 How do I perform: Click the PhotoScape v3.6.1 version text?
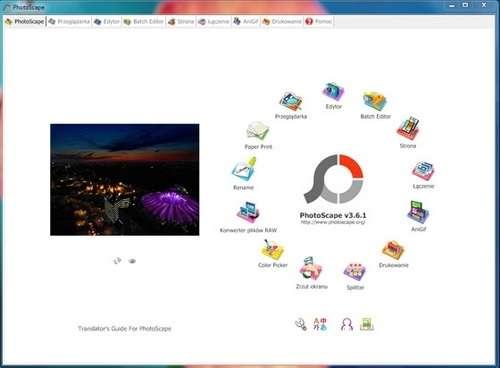pos(333,215)
